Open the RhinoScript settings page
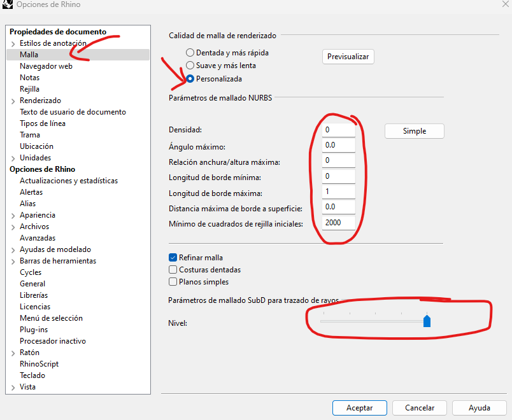 39,364
